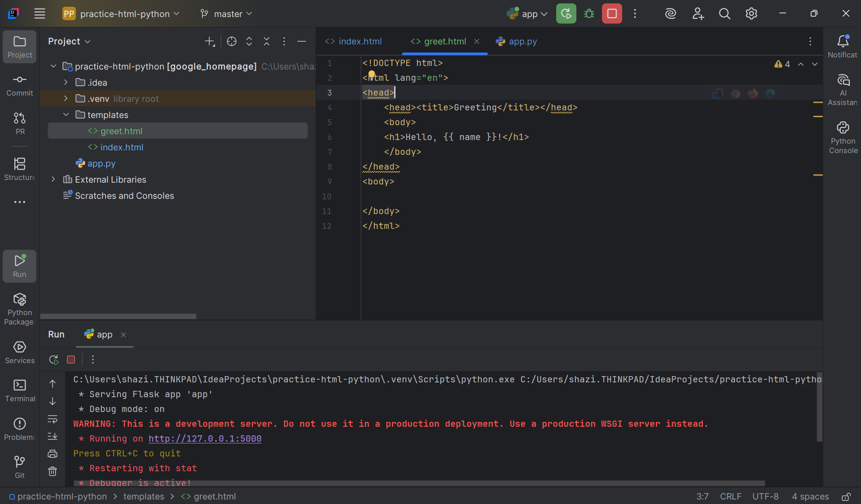Open the main hamburger menu
Screen dimensions: 861x504
40,13
